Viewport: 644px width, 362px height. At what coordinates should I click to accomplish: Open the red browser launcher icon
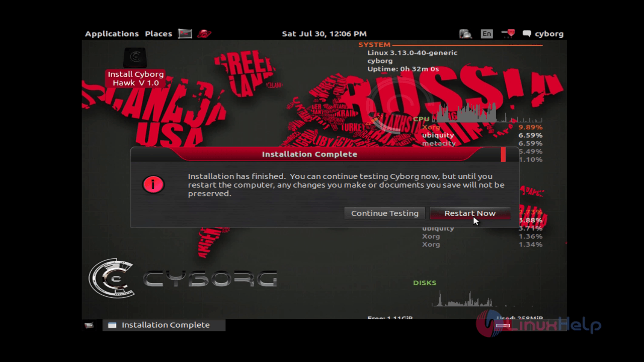coord(204,34)
